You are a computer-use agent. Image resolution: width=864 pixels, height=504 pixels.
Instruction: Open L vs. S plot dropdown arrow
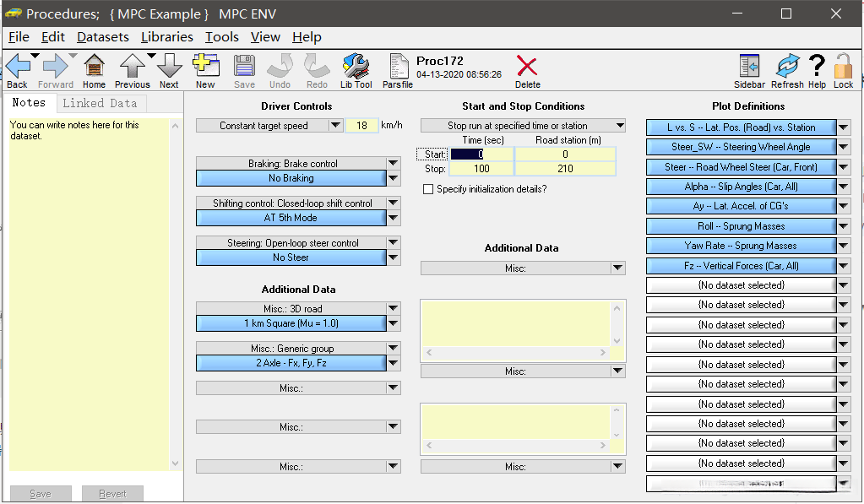(x=843, y=127)
